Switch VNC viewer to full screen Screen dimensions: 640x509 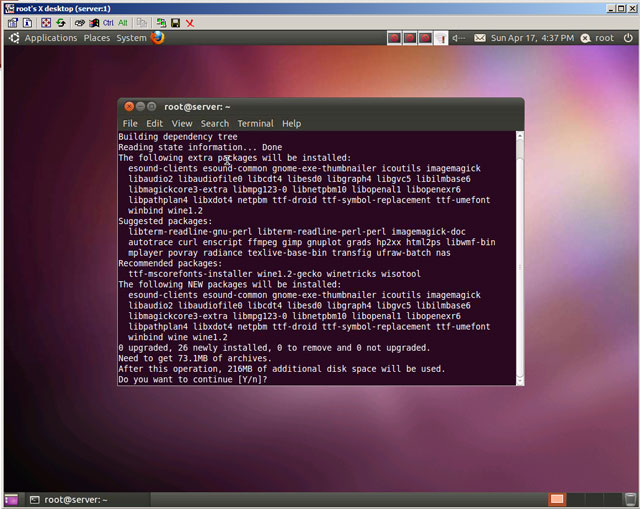point(46,23)
